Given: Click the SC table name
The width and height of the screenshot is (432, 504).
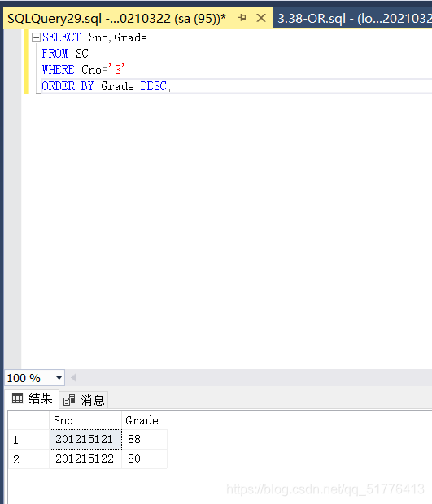Looking at the screenshot, I should tap(82, 54).
